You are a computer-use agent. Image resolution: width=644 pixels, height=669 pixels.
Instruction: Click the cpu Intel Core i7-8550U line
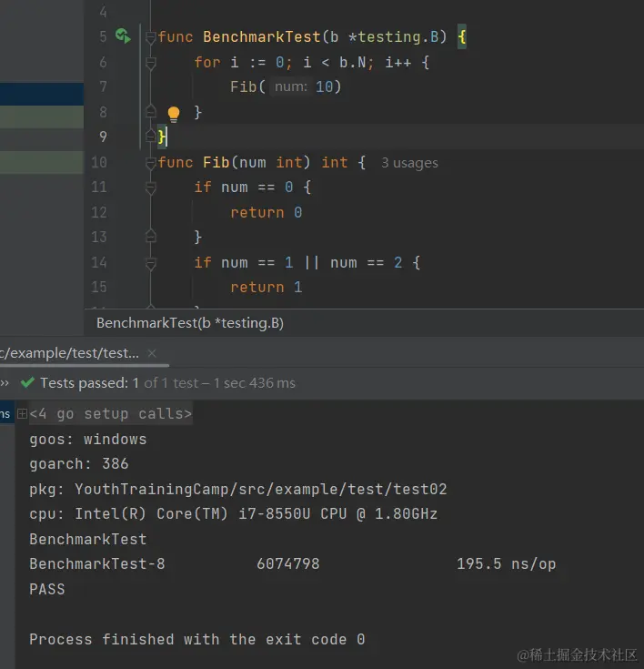click(233, 513)
